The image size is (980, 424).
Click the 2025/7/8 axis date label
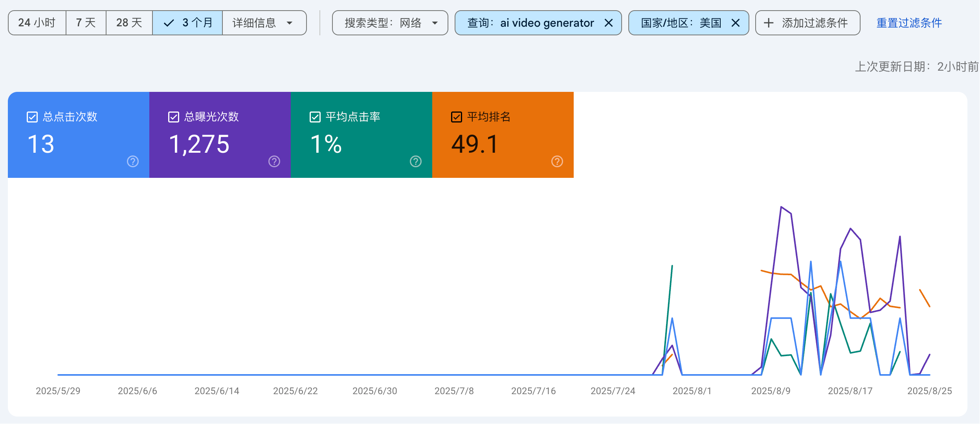pyautogui.click(x=454, y=391)
